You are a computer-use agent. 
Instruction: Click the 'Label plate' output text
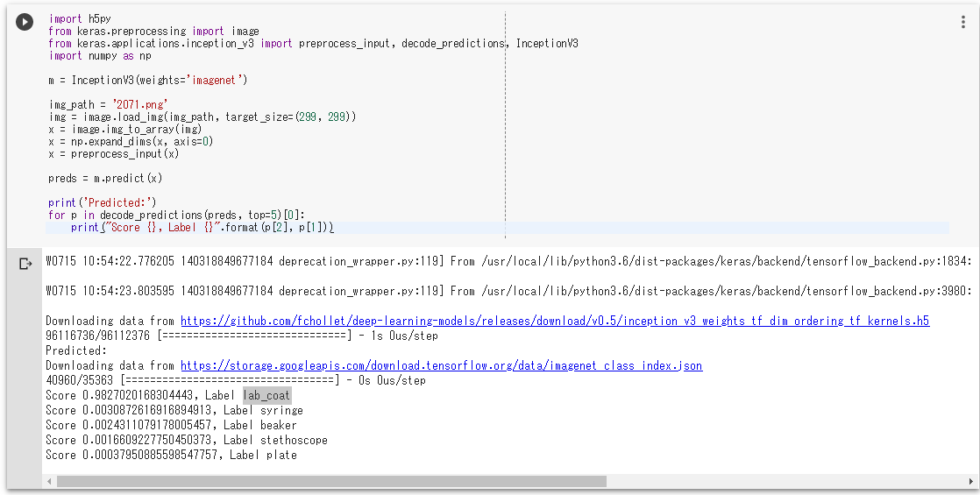[263, 455]
